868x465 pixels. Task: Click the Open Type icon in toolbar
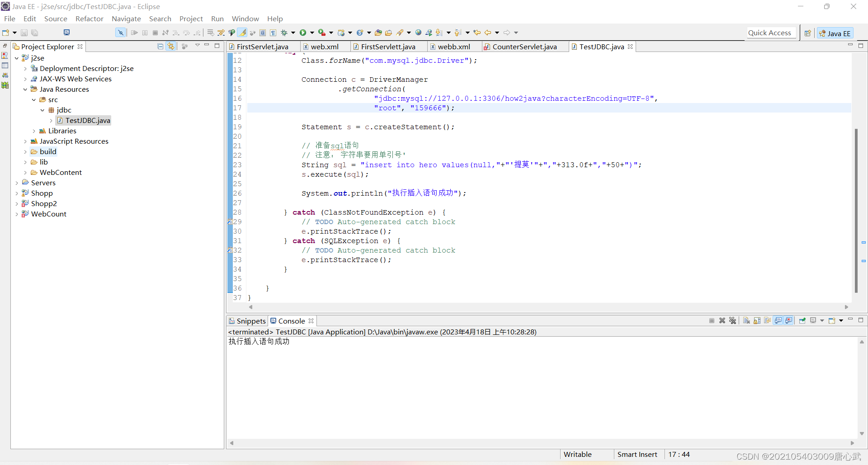378,33
